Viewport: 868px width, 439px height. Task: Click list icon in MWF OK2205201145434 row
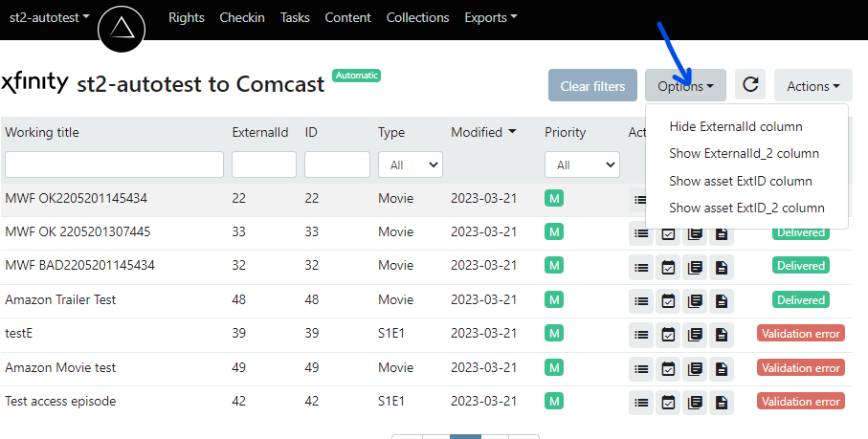pos(641,199)
